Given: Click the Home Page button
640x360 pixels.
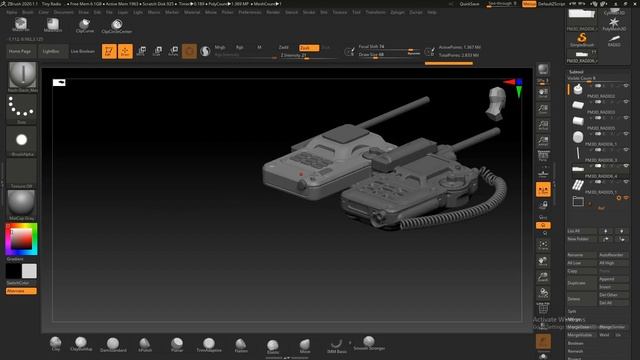Looking at the screenshot, I should click(20, 51).
